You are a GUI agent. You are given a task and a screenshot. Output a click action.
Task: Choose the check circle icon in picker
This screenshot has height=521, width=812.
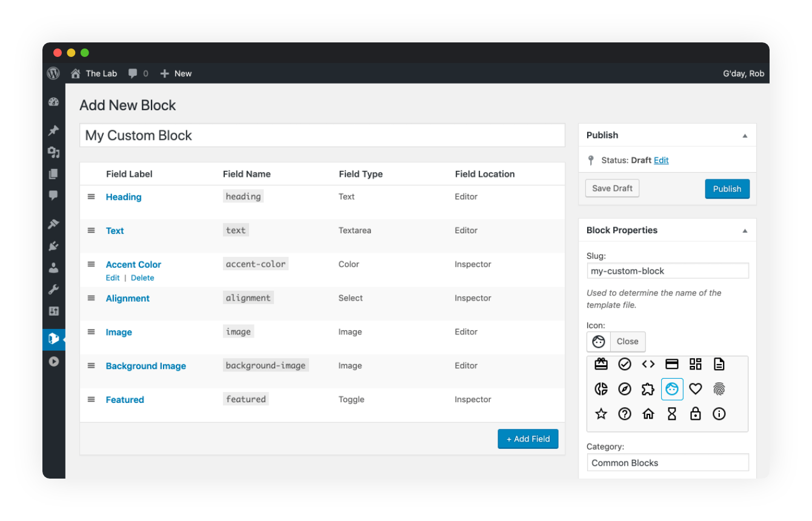tap(625, 363)
